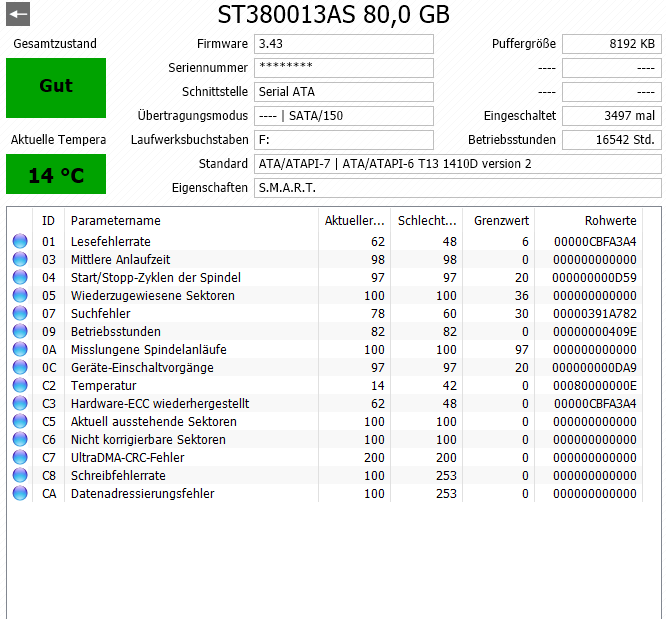Select status orb for Wiederzugewiesene Sektoren
The height and width of the screenshot is (619, 666).
pyautogui.click(x=20, y=295)
